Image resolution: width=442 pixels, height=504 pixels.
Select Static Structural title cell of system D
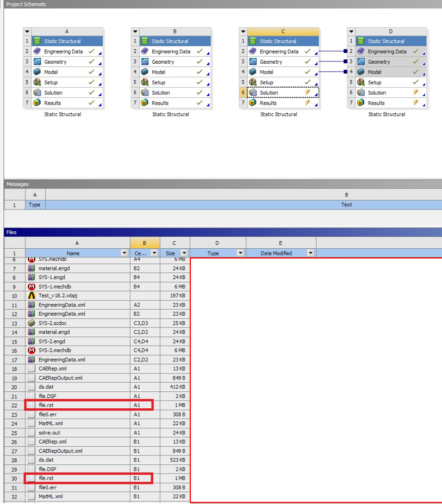(x=391, y=41)
